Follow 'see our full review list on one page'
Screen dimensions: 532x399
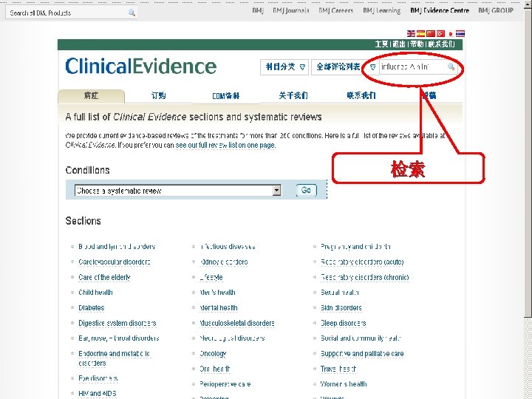point(225,146)
